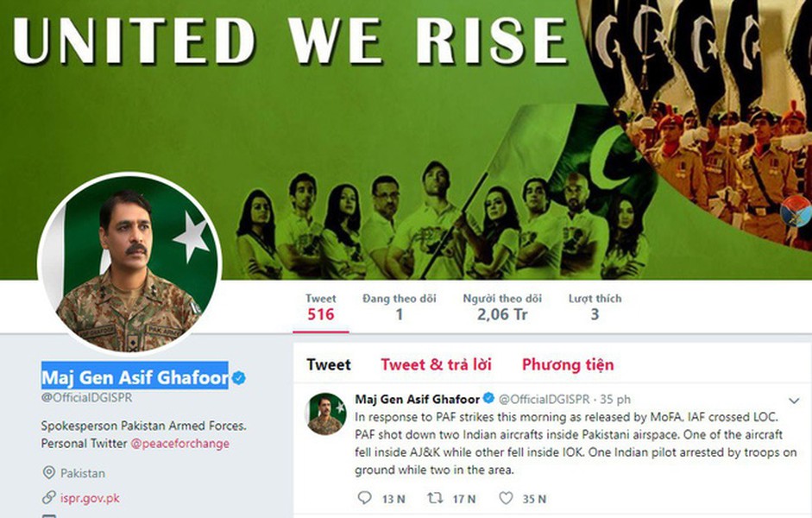Open the ispr.gov.pk website link
The width and height of the screenshot is (812, 518).
(x=90, y=498)
